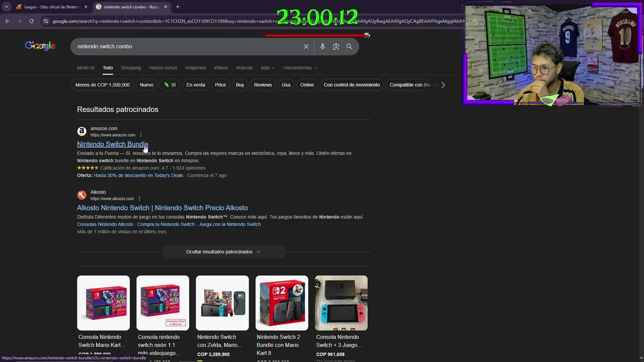Open Nintendo Switch Bundle Amazon link
The width and height of the screenshot is (644, 362).
click(x=113, y=144)
